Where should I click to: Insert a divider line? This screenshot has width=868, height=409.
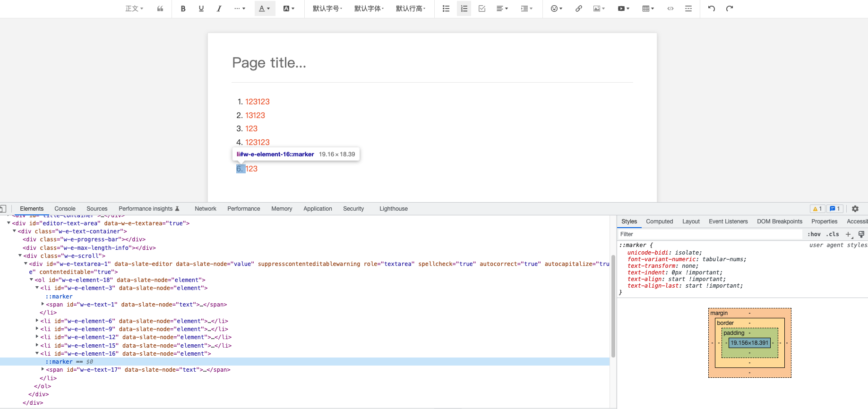[x=688, y=9]
